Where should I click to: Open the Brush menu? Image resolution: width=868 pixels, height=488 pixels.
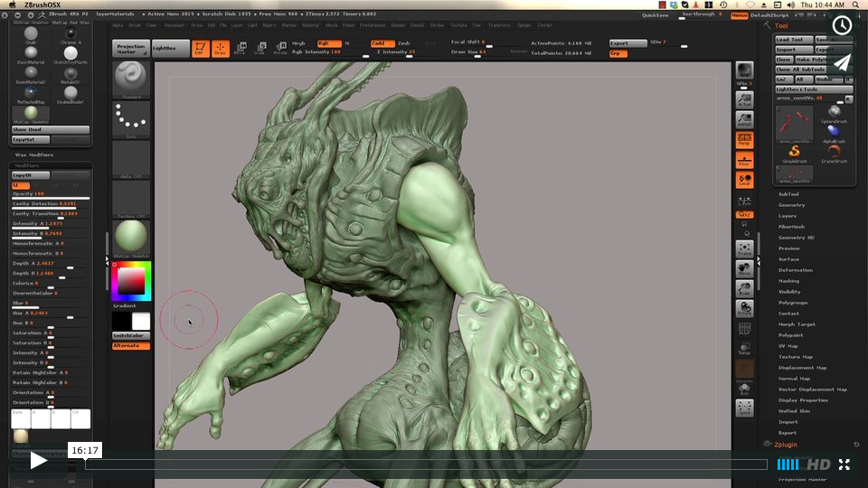coord(135,25)
